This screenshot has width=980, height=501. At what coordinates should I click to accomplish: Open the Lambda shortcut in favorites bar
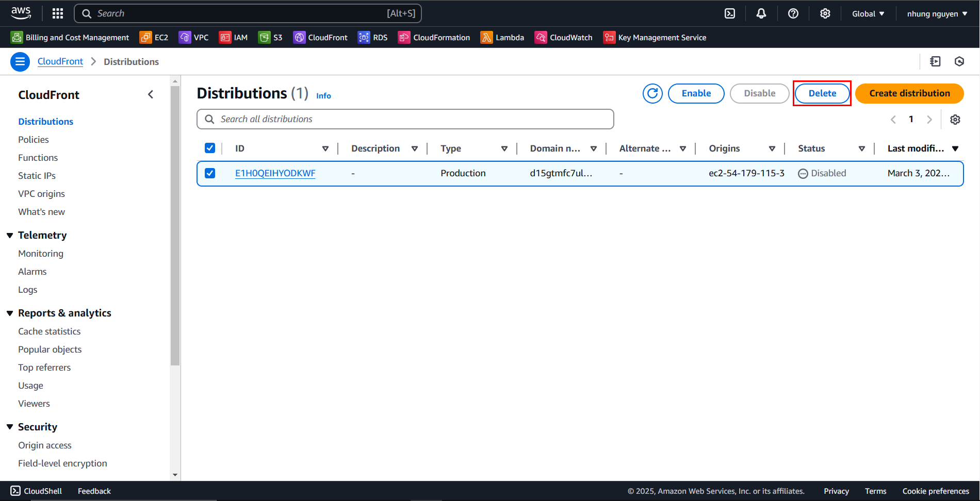(502, 38)
